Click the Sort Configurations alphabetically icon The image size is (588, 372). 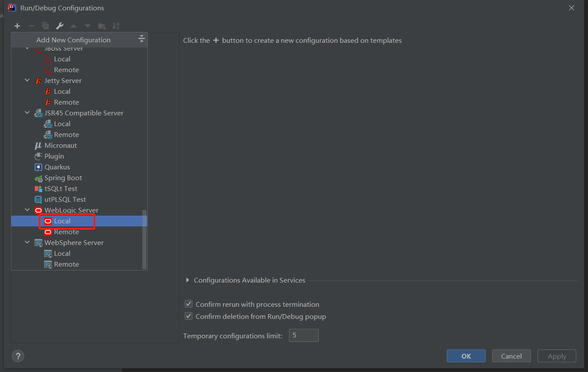[x=116, y=26]
